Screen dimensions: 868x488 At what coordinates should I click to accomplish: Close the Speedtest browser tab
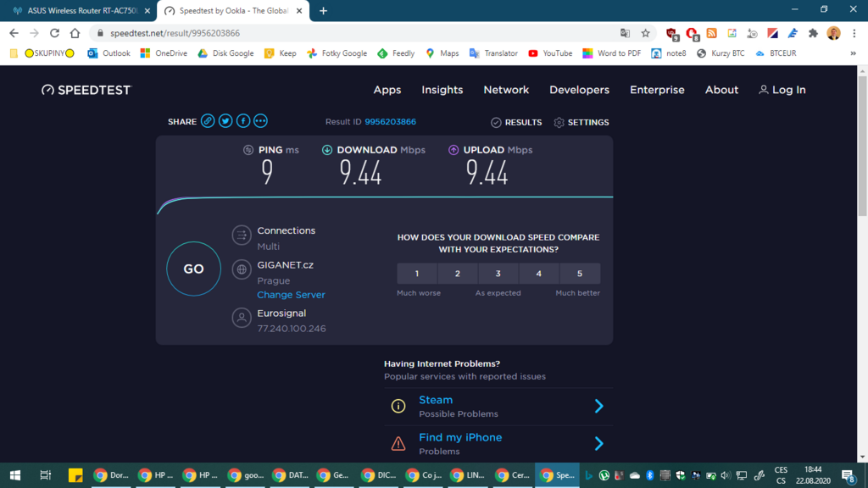pos(299,10)
